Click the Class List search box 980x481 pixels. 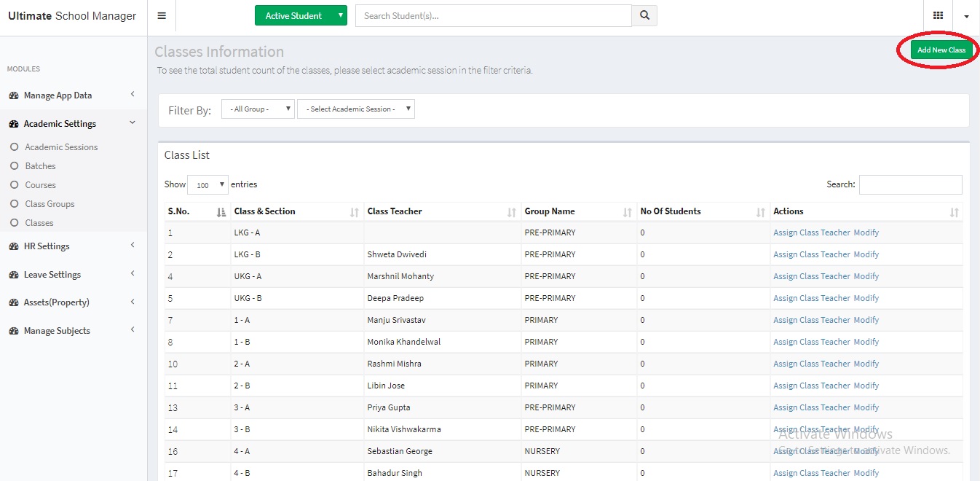(910, 184)
